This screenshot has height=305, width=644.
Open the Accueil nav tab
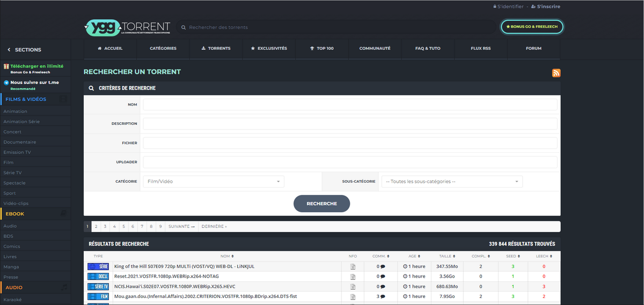[x=110, y=48]
